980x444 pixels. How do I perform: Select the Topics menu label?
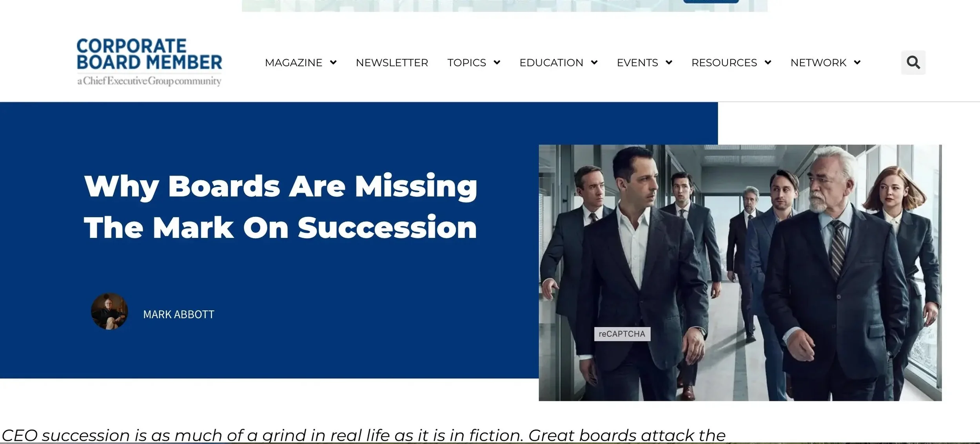pos(467,63)
